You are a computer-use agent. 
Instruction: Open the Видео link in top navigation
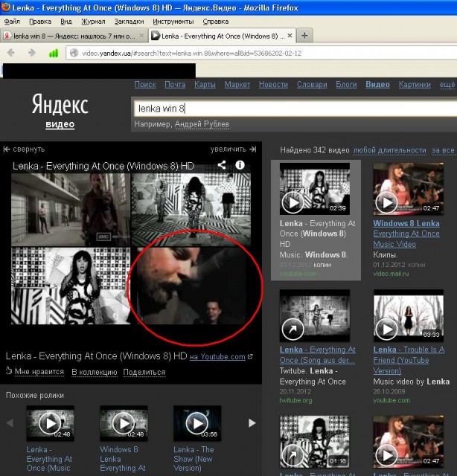(x=377, y=84)
